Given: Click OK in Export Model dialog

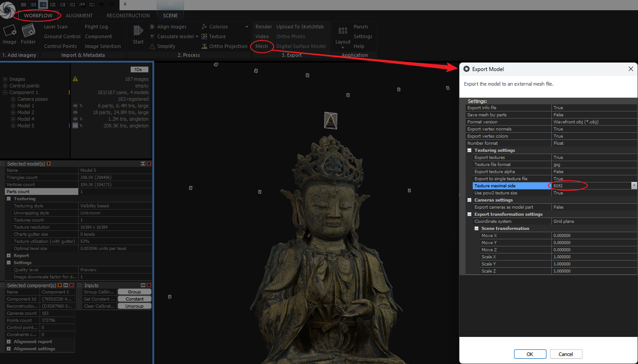Looking at the screenshot, I should tap(530, 354).
